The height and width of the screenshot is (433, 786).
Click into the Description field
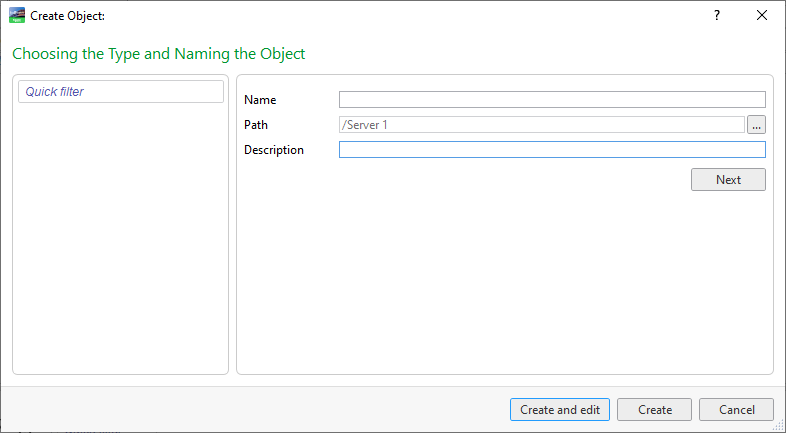(x=552, y=150)
